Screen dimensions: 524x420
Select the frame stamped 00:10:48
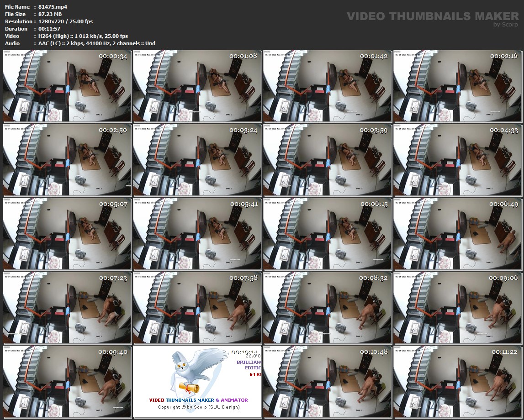328,382
